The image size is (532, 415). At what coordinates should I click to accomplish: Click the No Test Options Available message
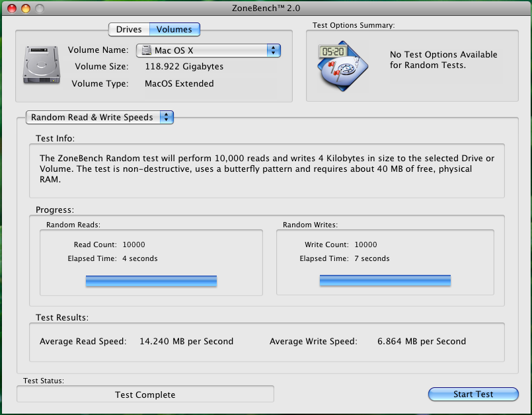(443, 59)
